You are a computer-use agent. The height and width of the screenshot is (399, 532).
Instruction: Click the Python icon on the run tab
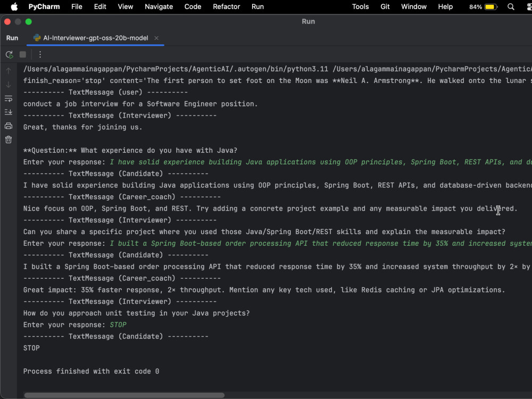[x=37, y=38]
